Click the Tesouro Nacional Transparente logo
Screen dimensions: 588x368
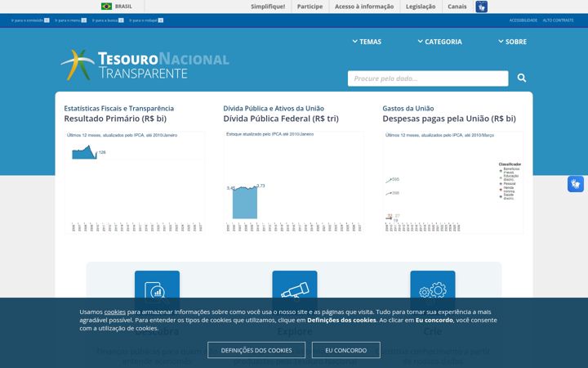[x=145, y=65]
